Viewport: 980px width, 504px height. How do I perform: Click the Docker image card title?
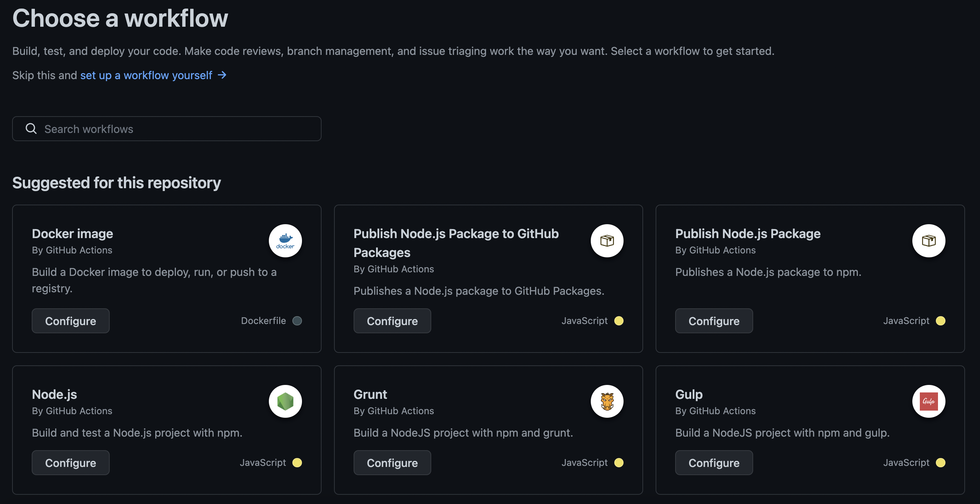pos(72,233)
